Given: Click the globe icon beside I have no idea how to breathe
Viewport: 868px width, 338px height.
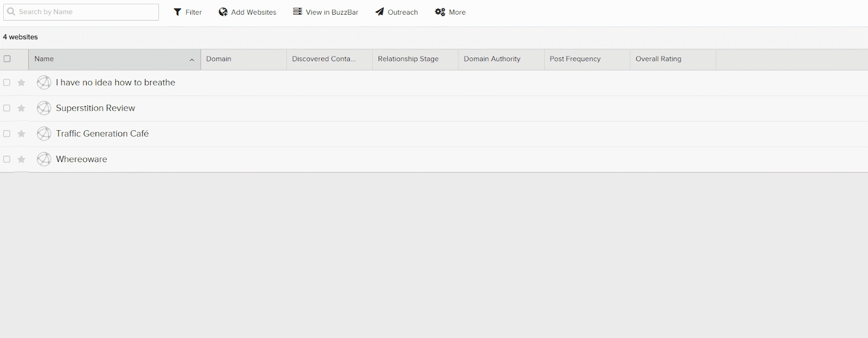Looking at the screenshot, I should pyautogui.click(x=44, y=82).
